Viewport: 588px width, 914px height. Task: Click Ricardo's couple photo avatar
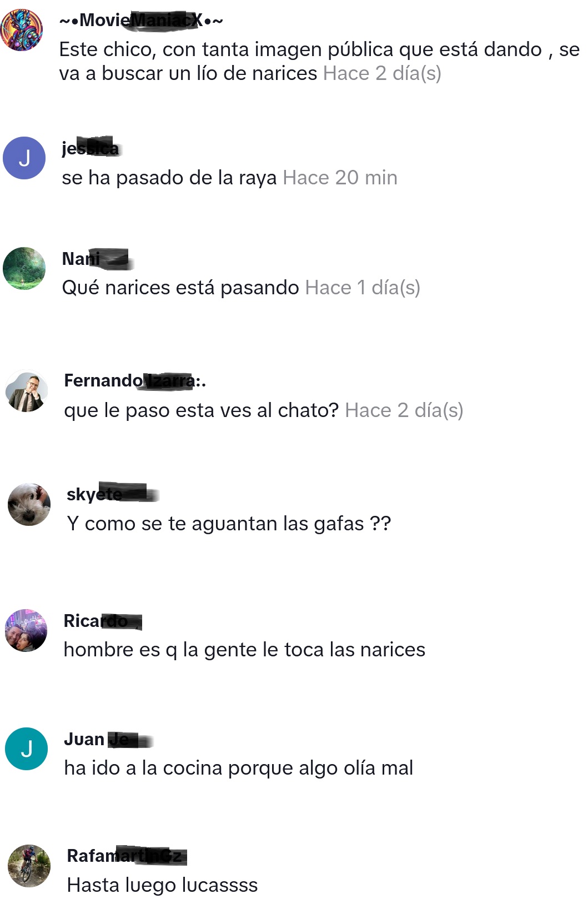26,630
